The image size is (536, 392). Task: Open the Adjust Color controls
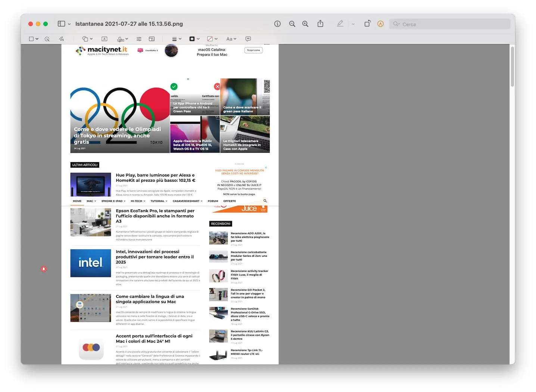[139, 38]
